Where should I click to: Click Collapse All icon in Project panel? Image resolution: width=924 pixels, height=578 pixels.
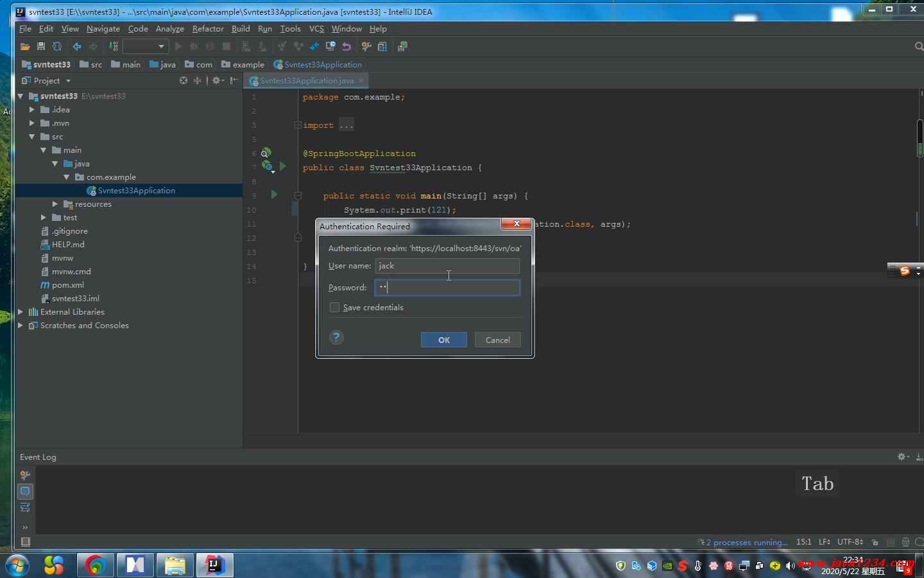[198, 80]
